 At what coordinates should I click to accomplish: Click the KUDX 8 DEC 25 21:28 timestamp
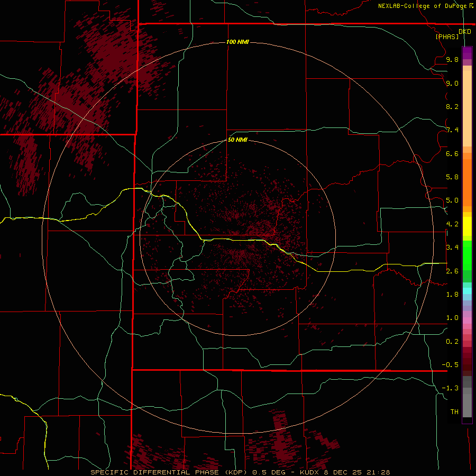coord(345,472)
